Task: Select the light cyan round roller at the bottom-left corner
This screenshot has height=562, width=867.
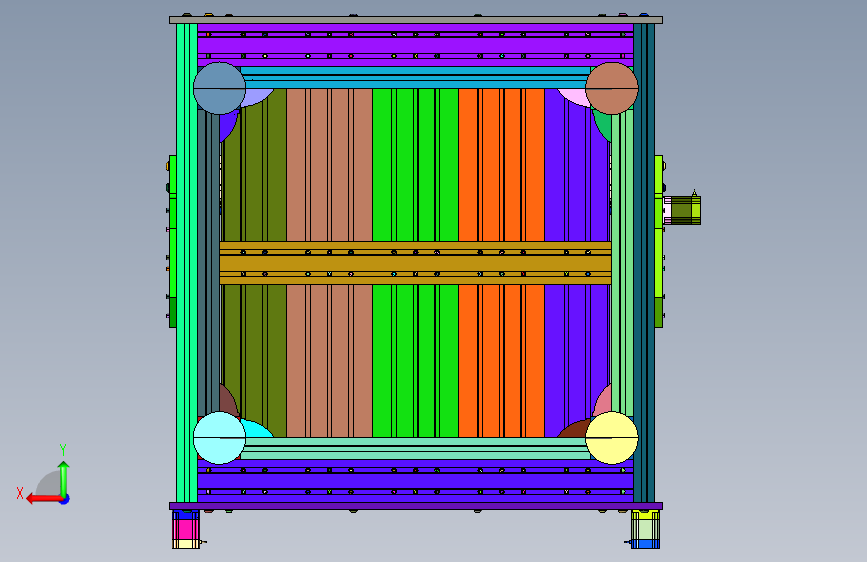Action: pos(220,438)
